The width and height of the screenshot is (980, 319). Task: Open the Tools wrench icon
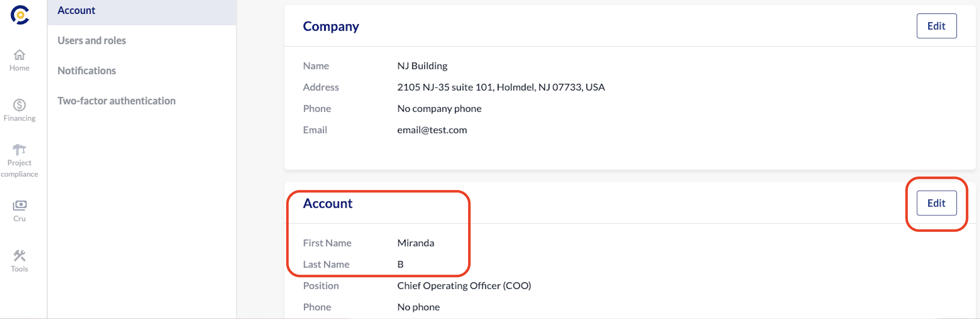[x=19, y=256]
